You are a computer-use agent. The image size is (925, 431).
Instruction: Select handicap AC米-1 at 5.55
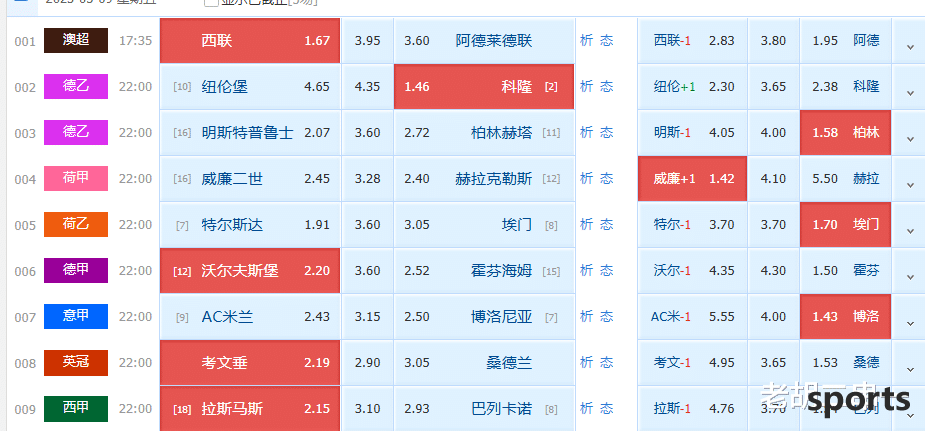693,317
